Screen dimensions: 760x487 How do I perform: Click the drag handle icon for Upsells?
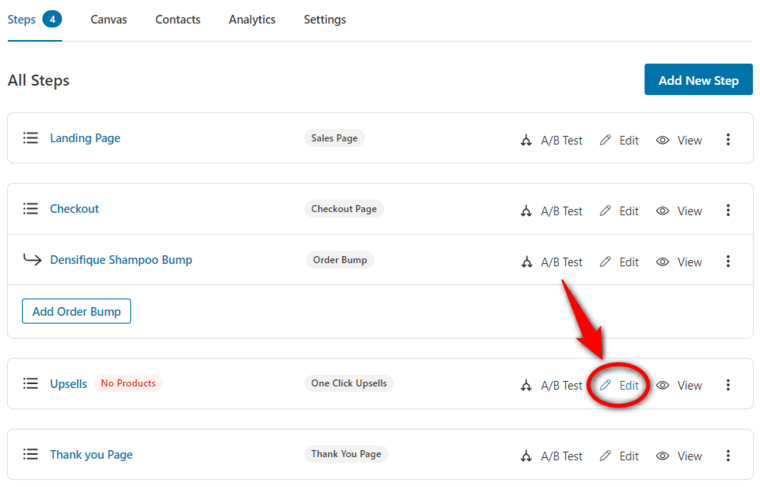31,384
